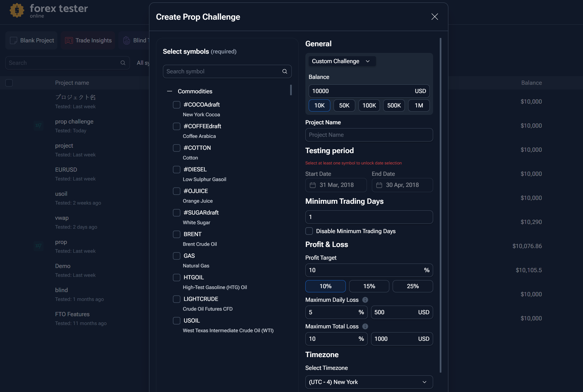Click the badge icon beside prop project
583x392 pixels.
39,246
